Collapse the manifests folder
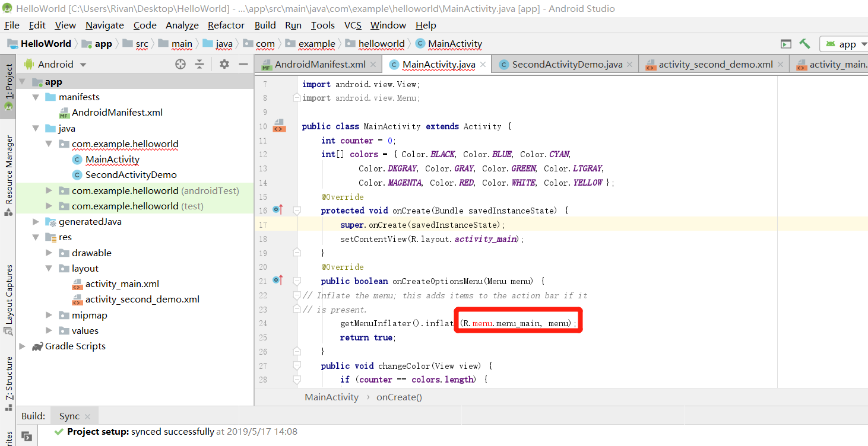The height and width of the screenshot is (446, 868). pyautogui.click(x=36, y=97)
